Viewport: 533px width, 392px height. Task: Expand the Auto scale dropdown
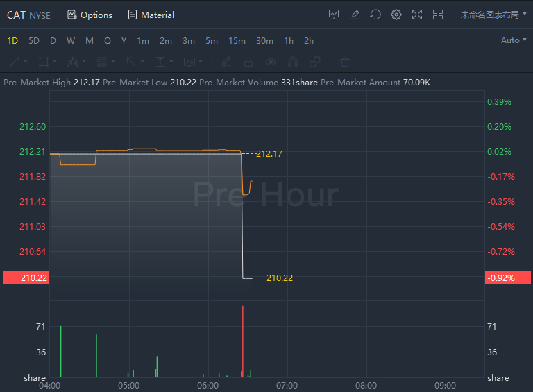[514, 40]
